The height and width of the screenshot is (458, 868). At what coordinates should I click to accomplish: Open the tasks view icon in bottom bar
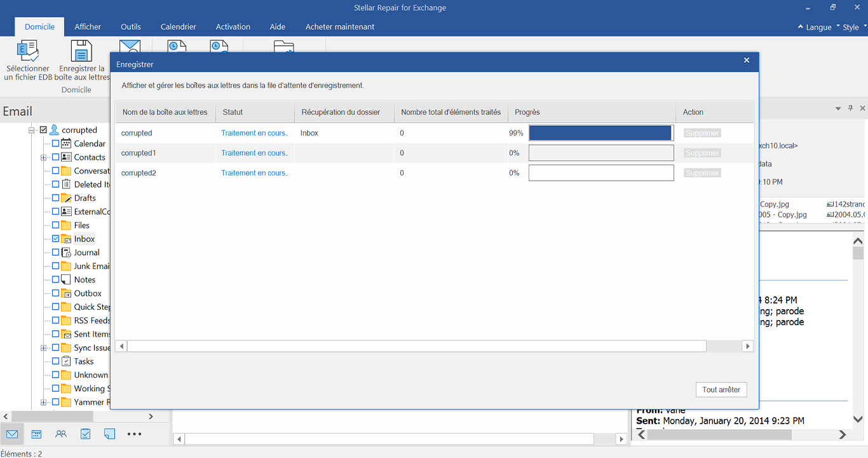[x=85, y=434]
